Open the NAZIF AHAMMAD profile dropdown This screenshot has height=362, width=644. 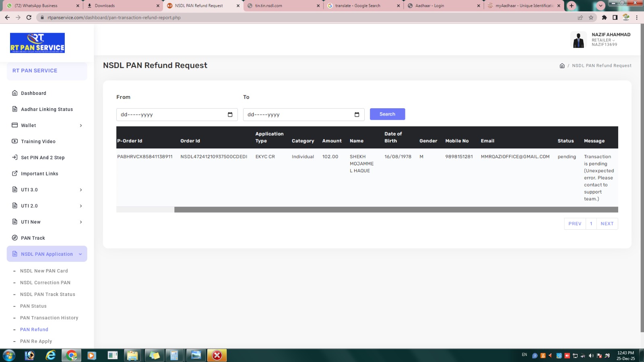[611, 39]
